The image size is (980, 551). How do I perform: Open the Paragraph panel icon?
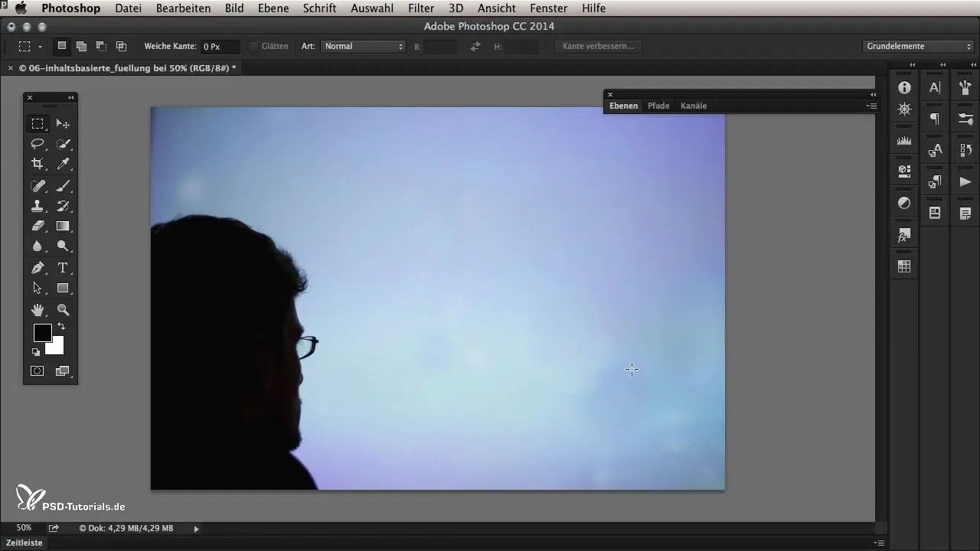coord(935,119)
